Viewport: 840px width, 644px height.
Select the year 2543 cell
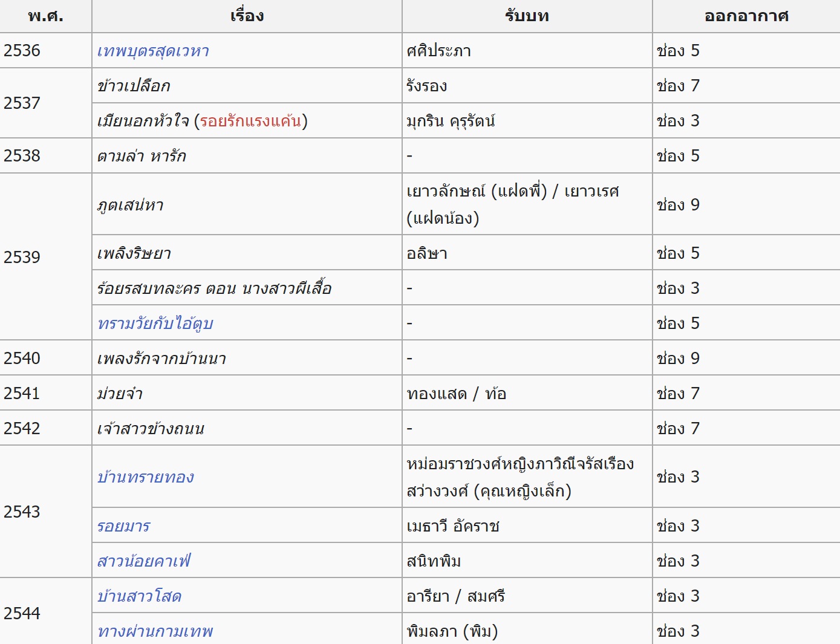tap(22, 512)
